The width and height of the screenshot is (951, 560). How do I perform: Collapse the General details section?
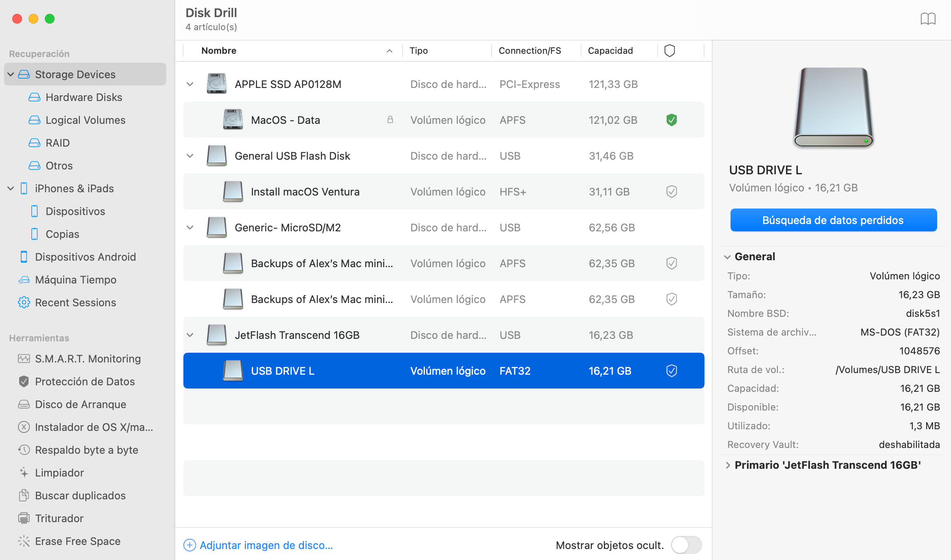pos(727,257)
